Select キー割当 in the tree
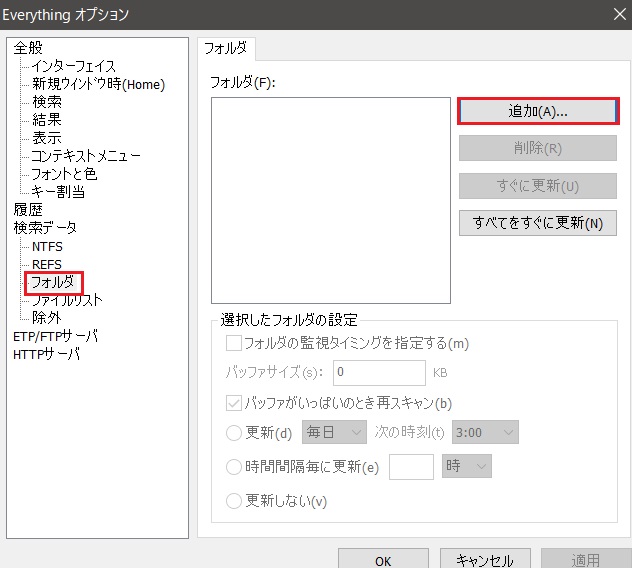The width and height of the screenshot is (632, 568). click(x=58, y=191)
